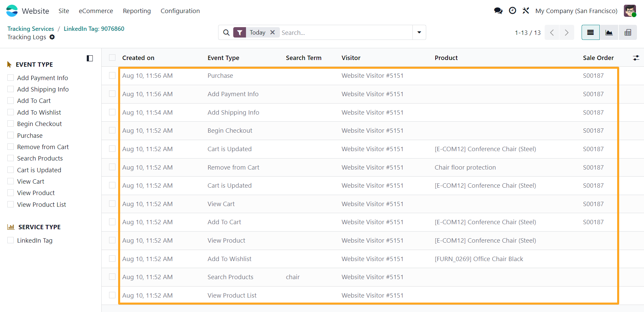Go to the next page arrow

coord(566,33)
